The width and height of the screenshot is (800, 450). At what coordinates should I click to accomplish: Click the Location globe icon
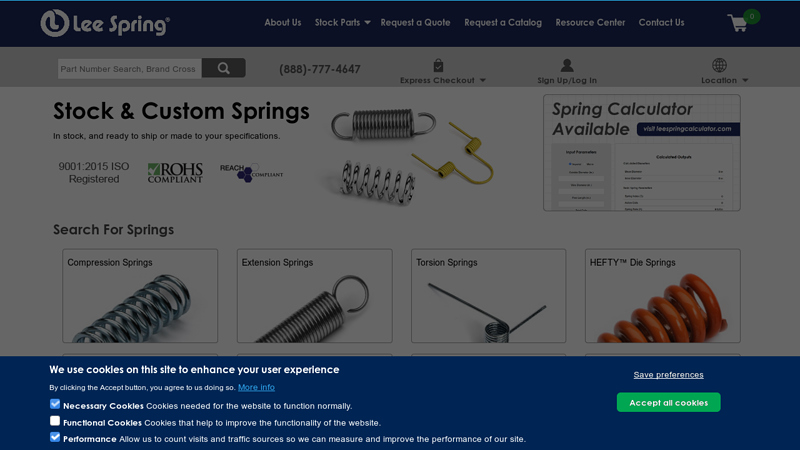(719, 65)
